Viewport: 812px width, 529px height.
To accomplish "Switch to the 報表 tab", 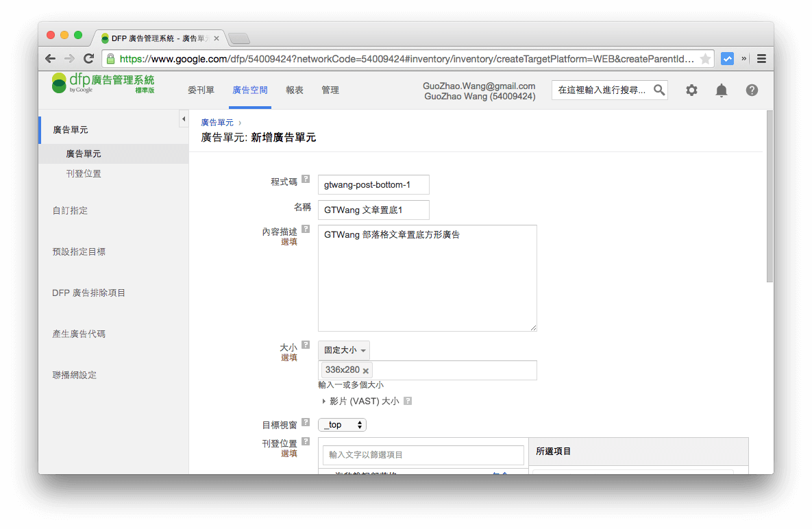I will point(295,90).
